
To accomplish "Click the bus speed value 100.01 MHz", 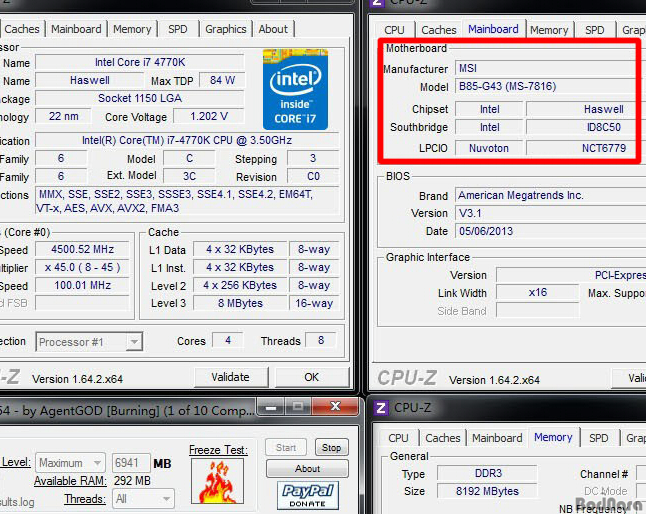I will 82,285.
